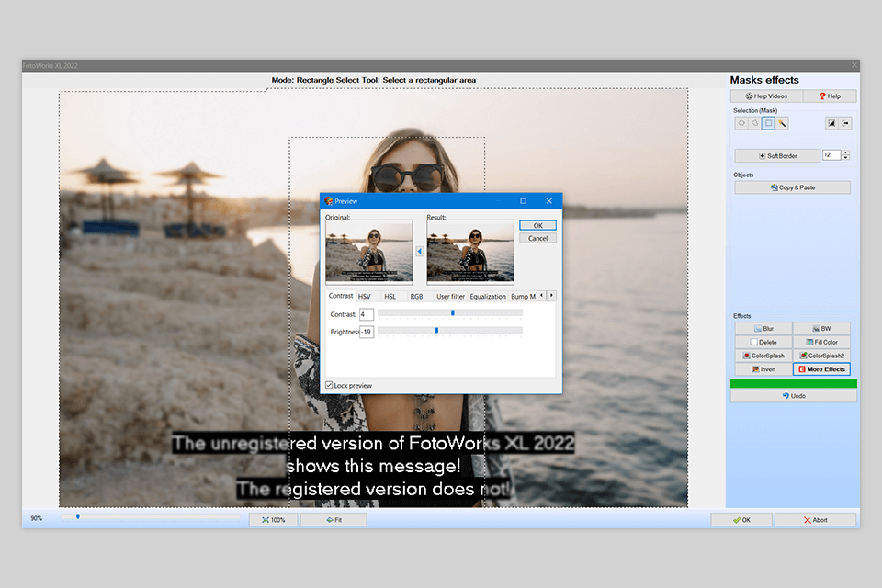This screenshot has width=882, height=588.
Task: Switch to the Bump M tab
Action: point(523,297)
